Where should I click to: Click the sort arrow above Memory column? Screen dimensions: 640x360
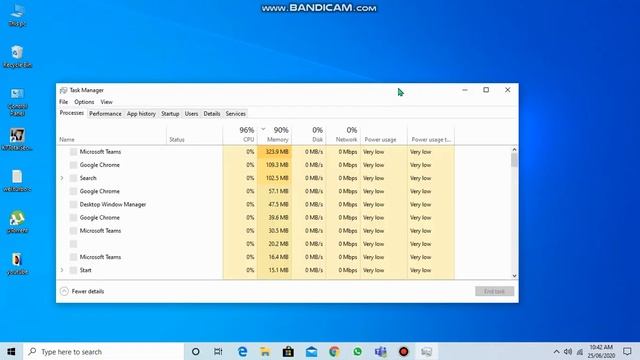pyautogui.click(x=263, y=129)
